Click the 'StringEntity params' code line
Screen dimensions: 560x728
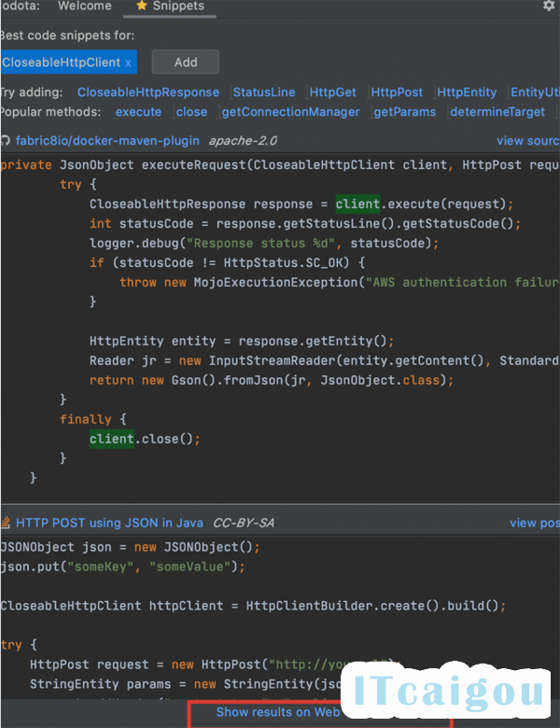tap(186, 684)
